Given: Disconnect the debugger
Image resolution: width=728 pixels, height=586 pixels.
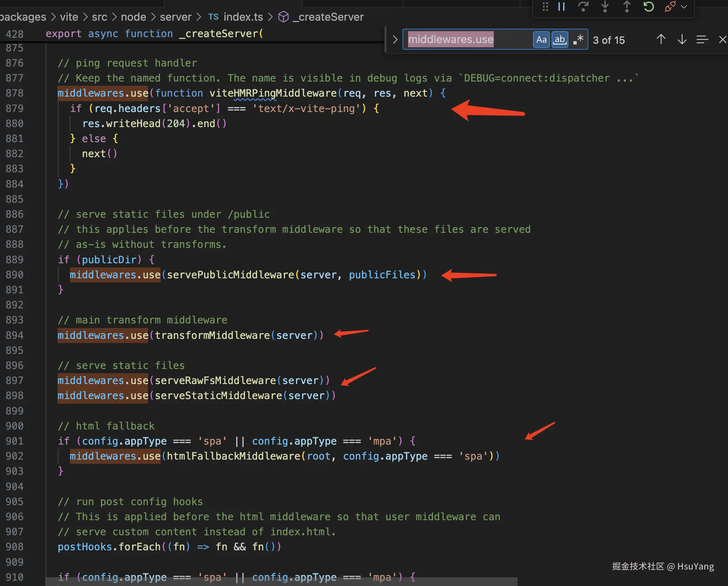Looking at the screenshot, I should pos(670,7).
